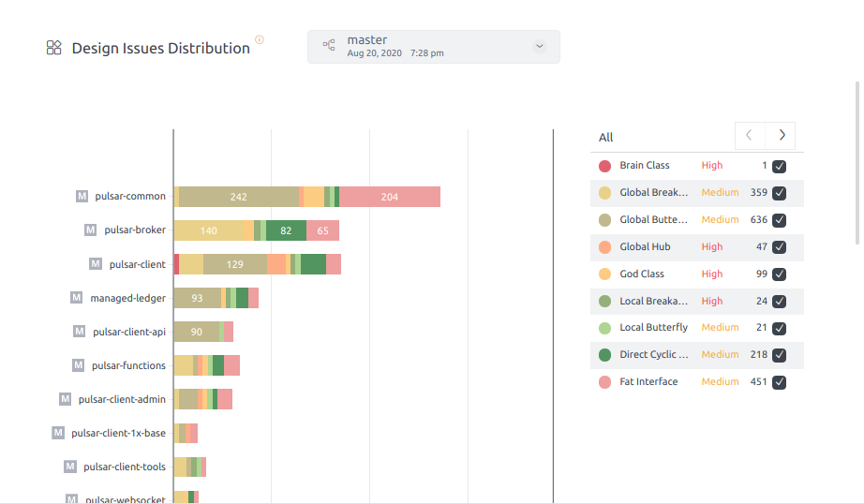Select the Global Hub legend entry
864x504 pixels.
click(x=644, y=247)
